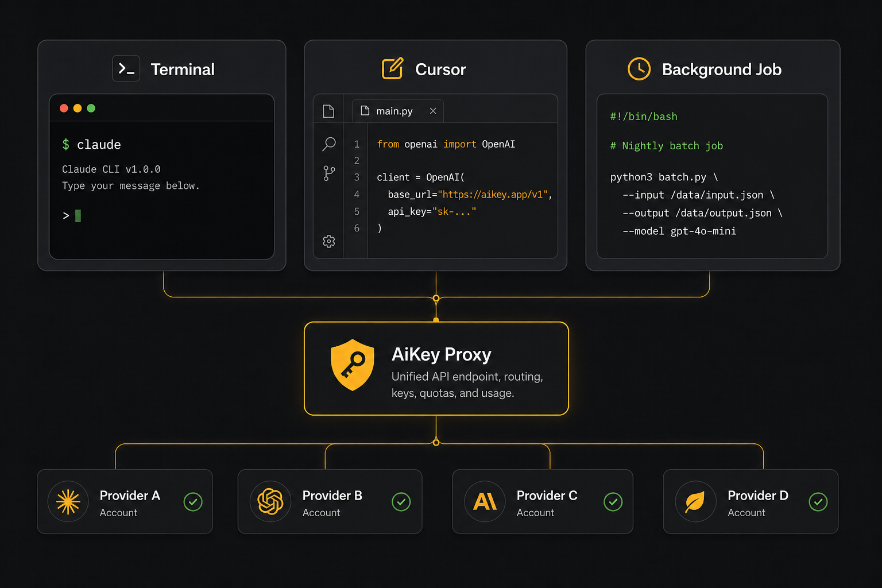Click the AiKey Proxy shield key icon
The width and height of the screenshot is (882, 588).
(x=353, y=365)
